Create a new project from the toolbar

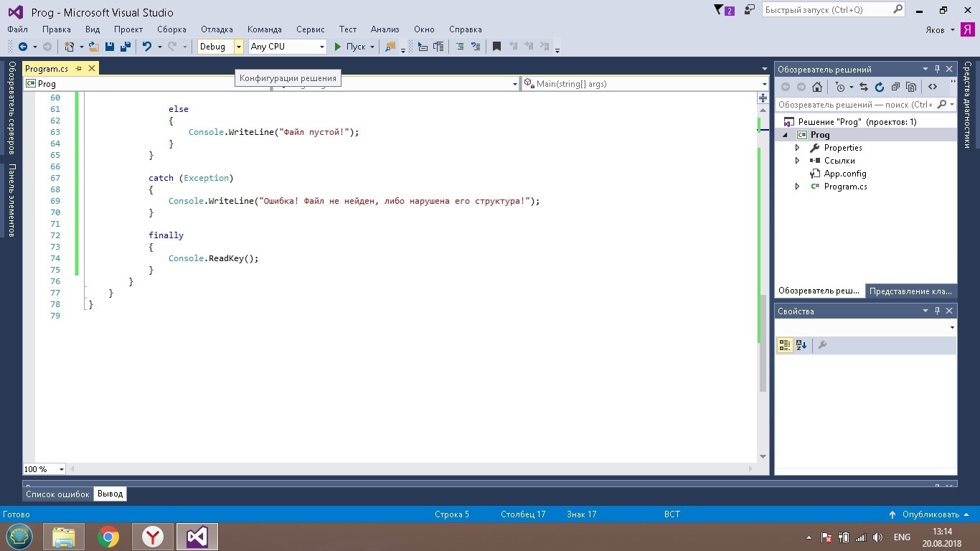[70, 47]
